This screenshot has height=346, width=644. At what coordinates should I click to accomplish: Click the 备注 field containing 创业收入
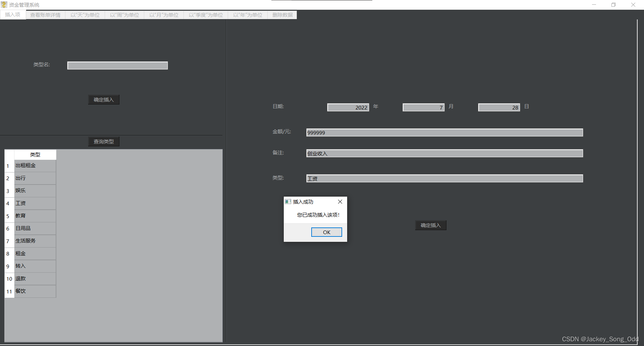pos(445,153)
